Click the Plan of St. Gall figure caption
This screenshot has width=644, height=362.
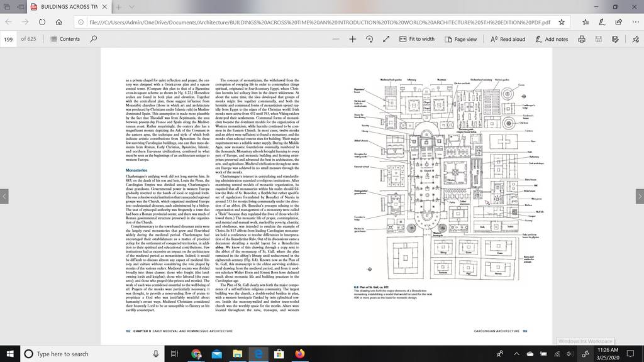click(x=392, y=292)
